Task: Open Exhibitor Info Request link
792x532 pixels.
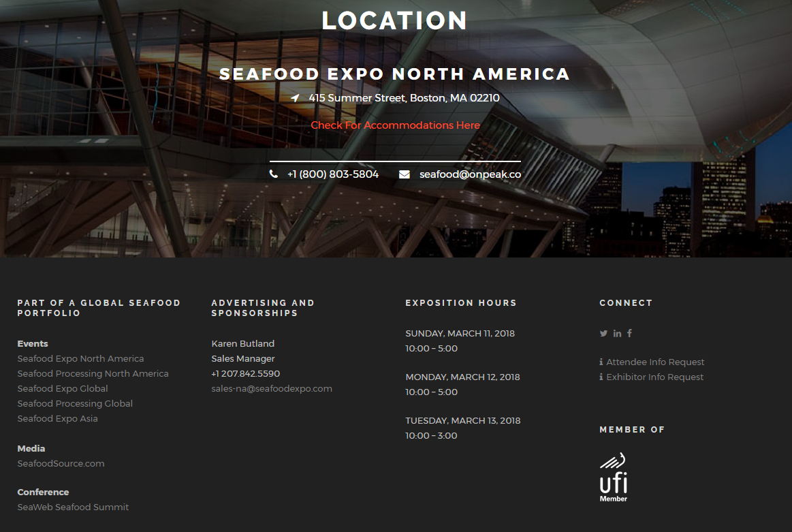Action: click(654, 377)
